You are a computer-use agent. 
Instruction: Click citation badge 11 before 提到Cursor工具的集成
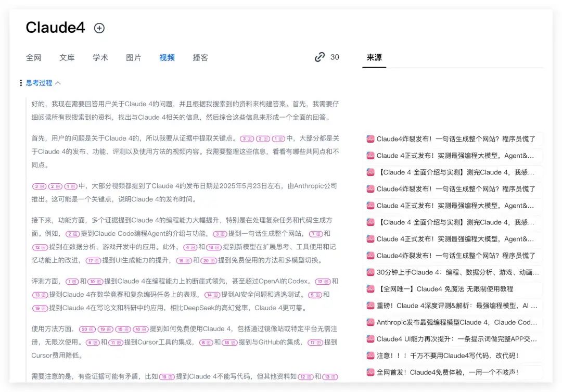click(x=116, y=343)
